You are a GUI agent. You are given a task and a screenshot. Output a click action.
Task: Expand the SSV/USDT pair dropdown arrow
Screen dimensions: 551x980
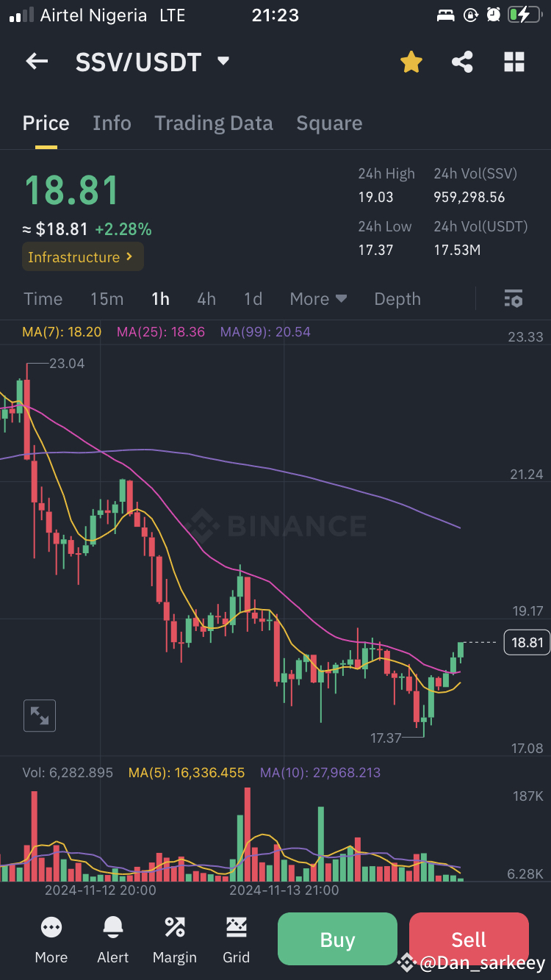223,62
